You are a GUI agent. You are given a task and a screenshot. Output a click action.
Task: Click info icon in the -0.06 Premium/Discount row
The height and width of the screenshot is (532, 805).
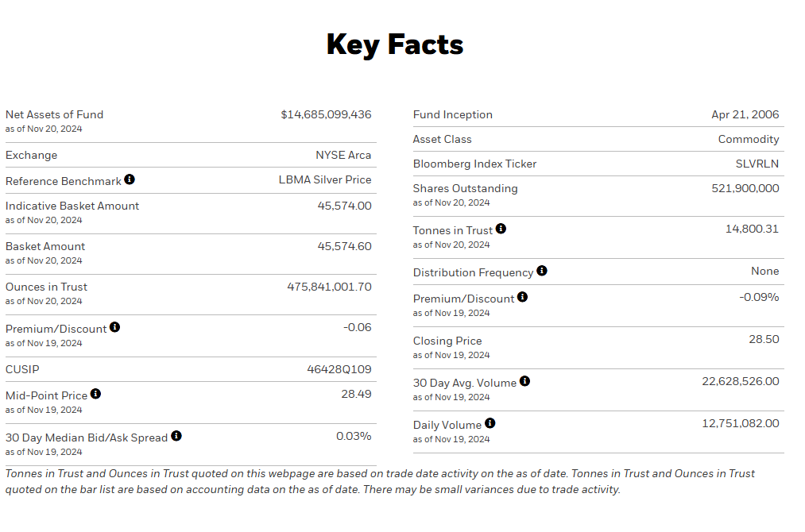[x=114, y=327]
